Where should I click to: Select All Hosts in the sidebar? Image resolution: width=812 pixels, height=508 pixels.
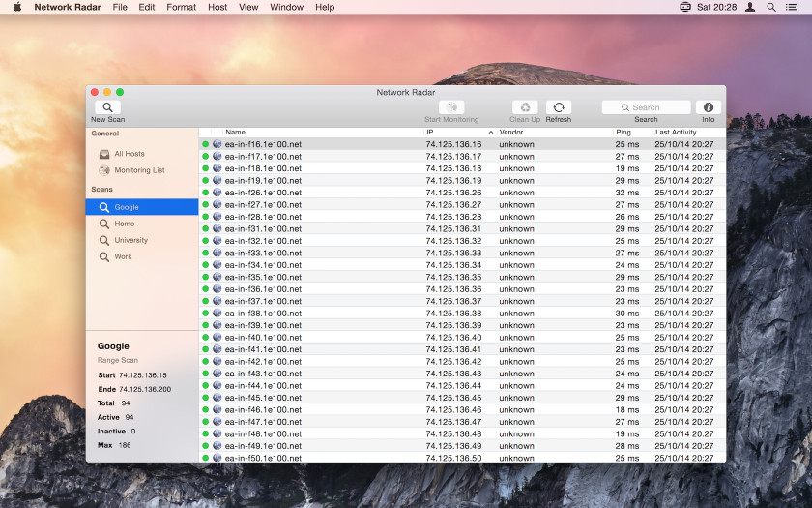pos(142,154)
